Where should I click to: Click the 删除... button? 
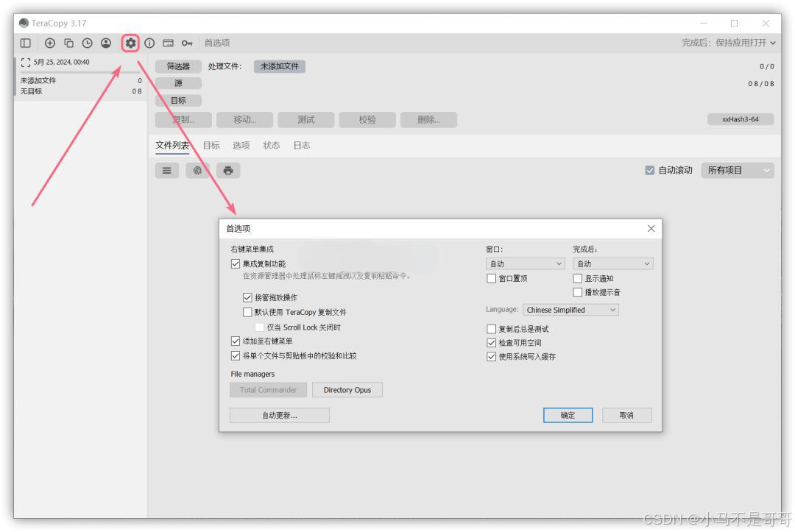click(429, 120)
